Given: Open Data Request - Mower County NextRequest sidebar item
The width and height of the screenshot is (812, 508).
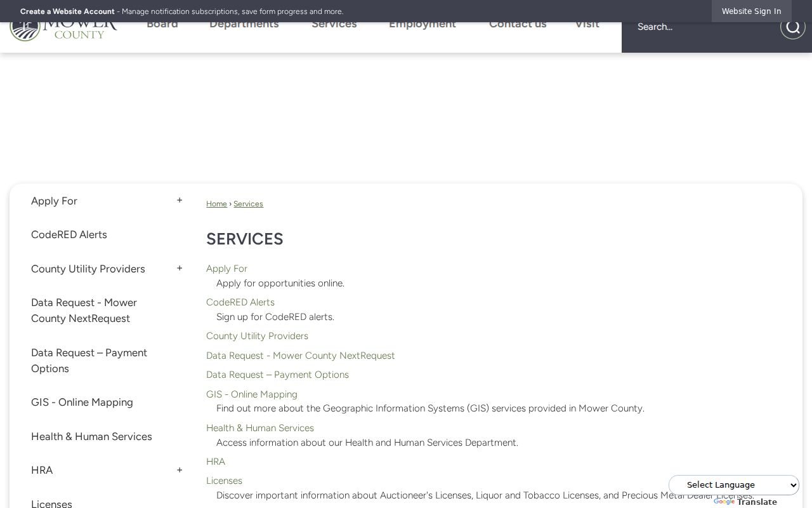Looking at the screenshot, I should tap(84, 311).
